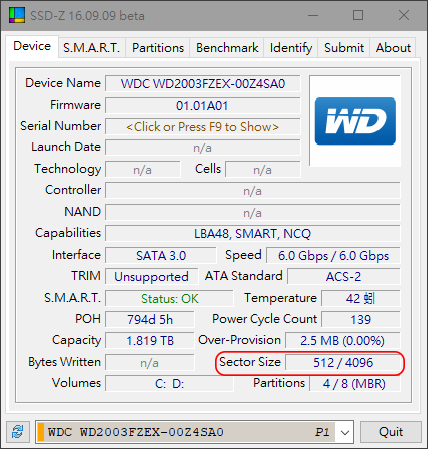The width and height of the screenshot is (428, 449).
Task: Click the ATA Standard label
Action: coord(243,276)
